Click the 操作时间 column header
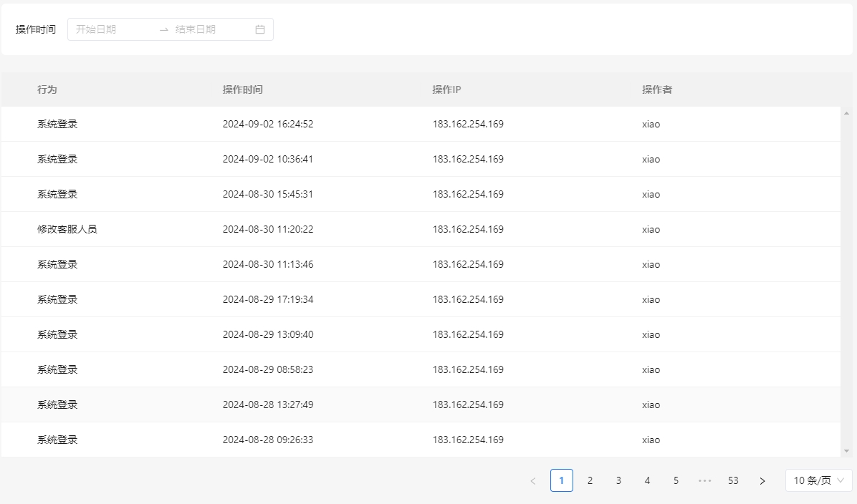The width and height of the screenshot is (857, 504). click(243, 89)
